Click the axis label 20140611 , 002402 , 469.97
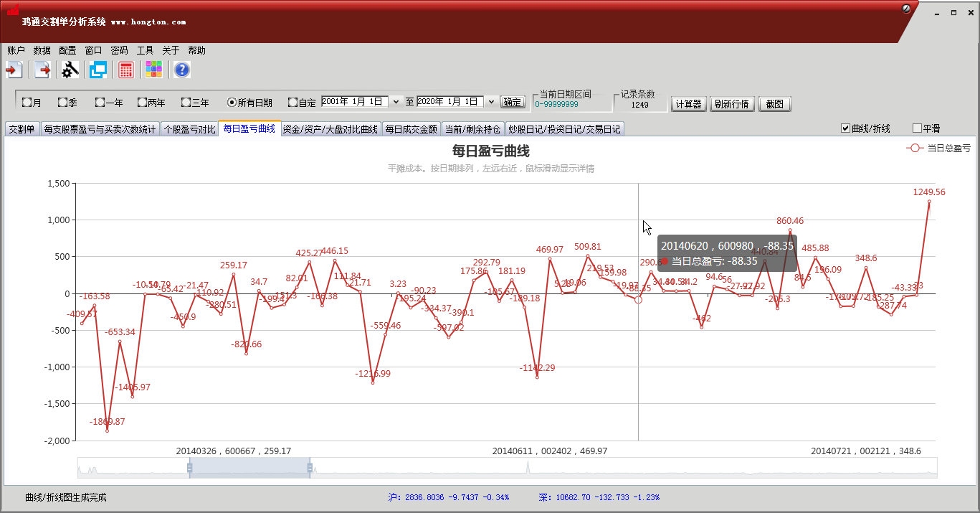The image size is (980, 513). coord(550,451)
